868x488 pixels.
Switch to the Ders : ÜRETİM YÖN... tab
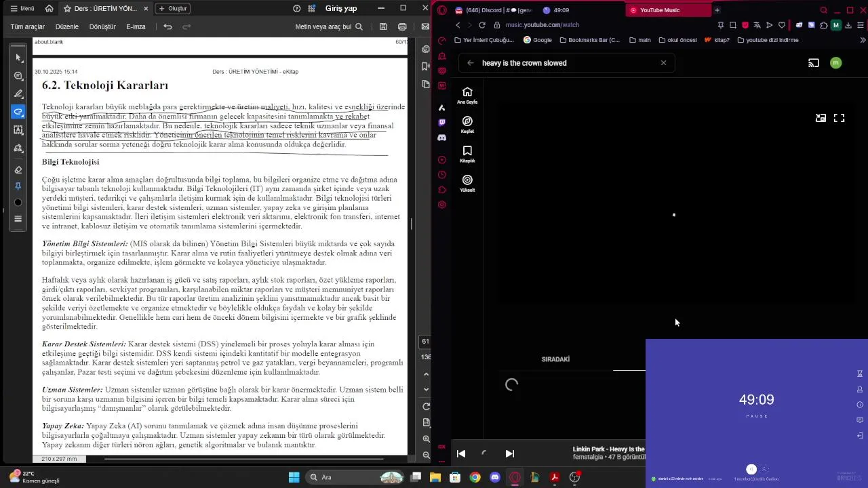point(106,9)
